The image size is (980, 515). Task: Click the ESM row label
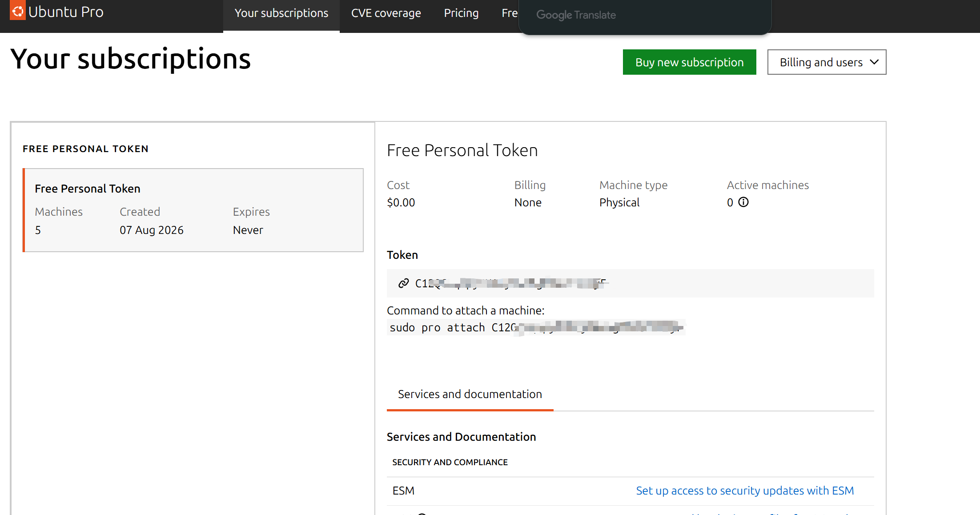403,491
